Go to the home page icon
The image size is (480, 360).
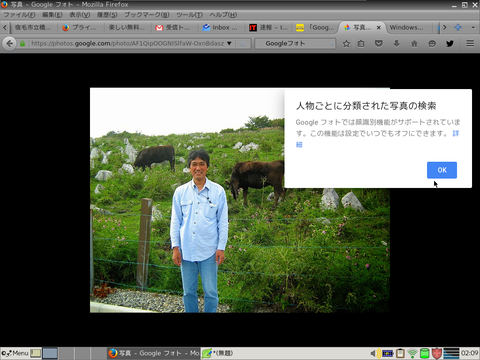click(x=414, y=44)
